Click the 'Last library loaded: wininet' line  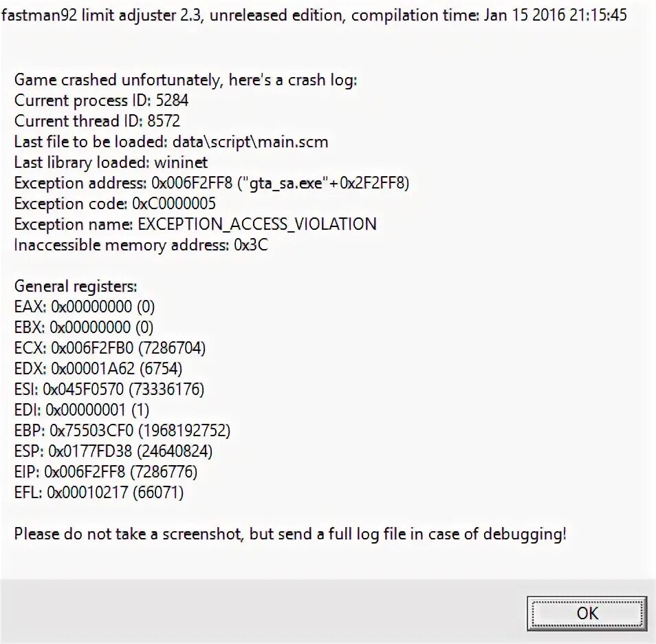111,162
